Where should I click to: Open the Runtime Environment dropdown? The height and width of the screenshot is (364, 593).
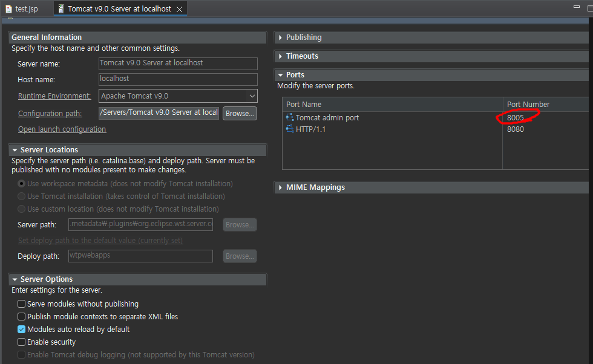(252, 96)
